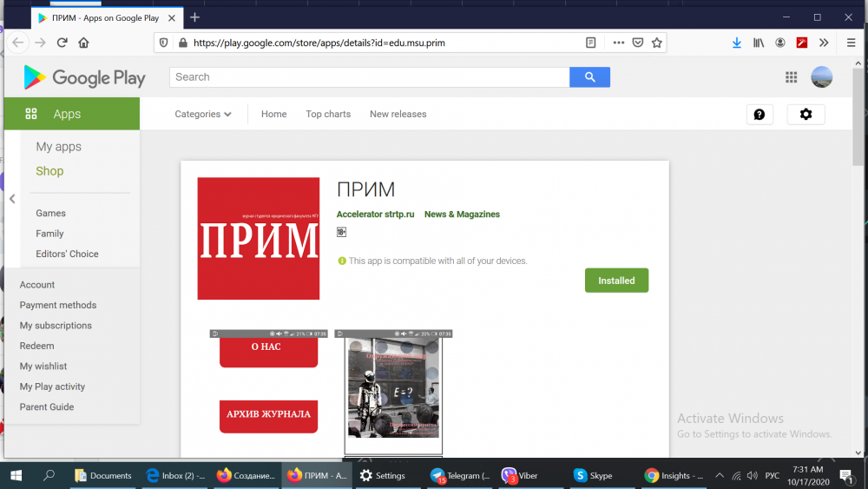Open Account settings link
The width and height of the screenshot is (868, 489).
[37, 285]
